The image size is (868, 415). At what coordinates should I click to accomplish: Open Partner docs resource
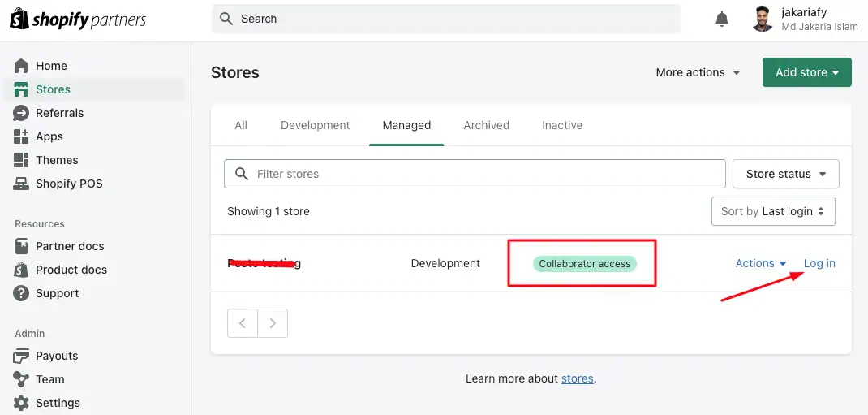(70, 246)
